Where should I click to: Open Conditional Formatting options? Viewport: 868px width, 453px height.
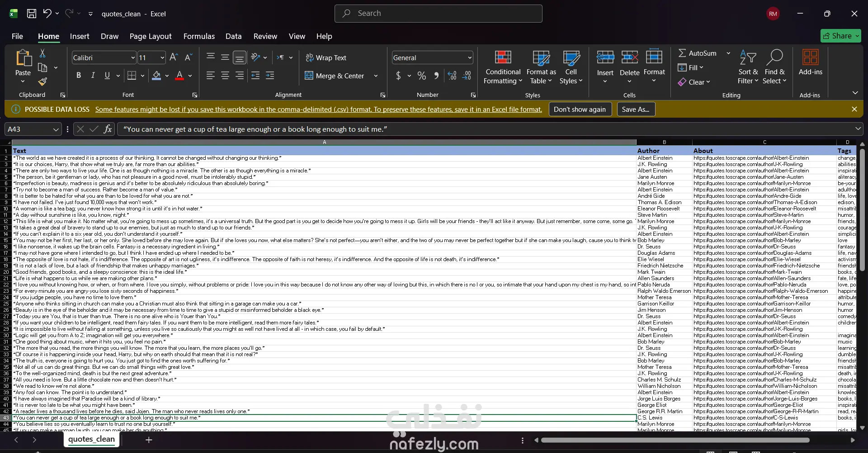503,67
